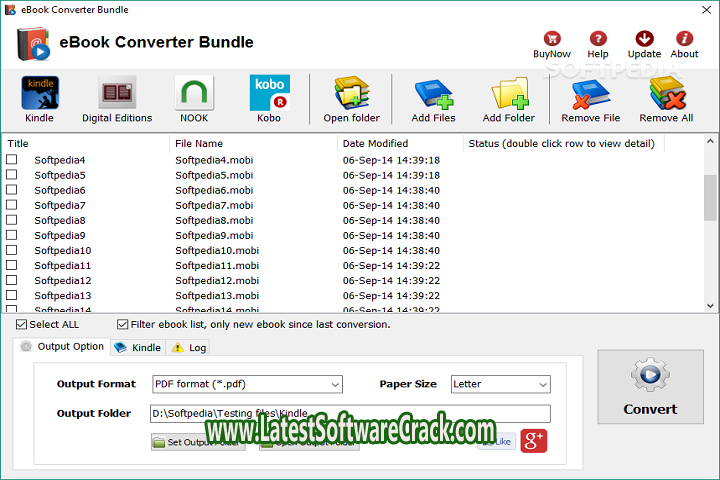The width and height of the screenshot is (720, 480).
Task: Toggle the Select ALL checkbox
Action: click(21, 324)
